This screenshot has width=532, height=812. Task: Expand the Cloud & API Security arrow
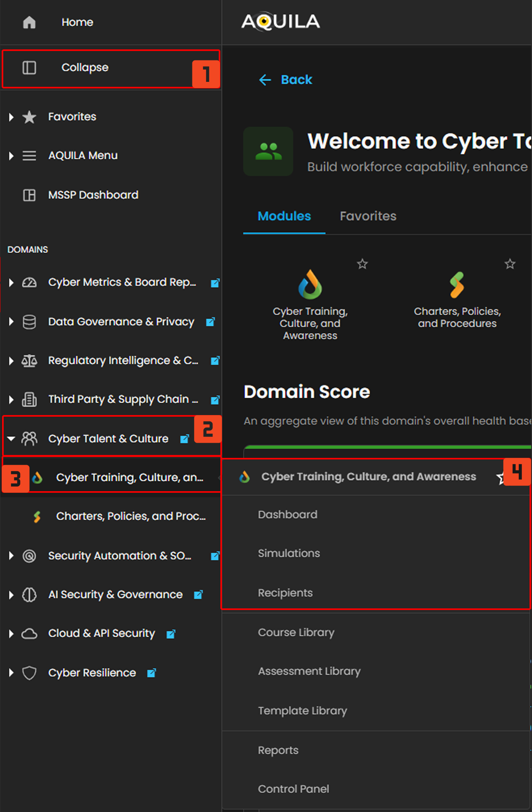pyautogui.click(x=12, y=634)
